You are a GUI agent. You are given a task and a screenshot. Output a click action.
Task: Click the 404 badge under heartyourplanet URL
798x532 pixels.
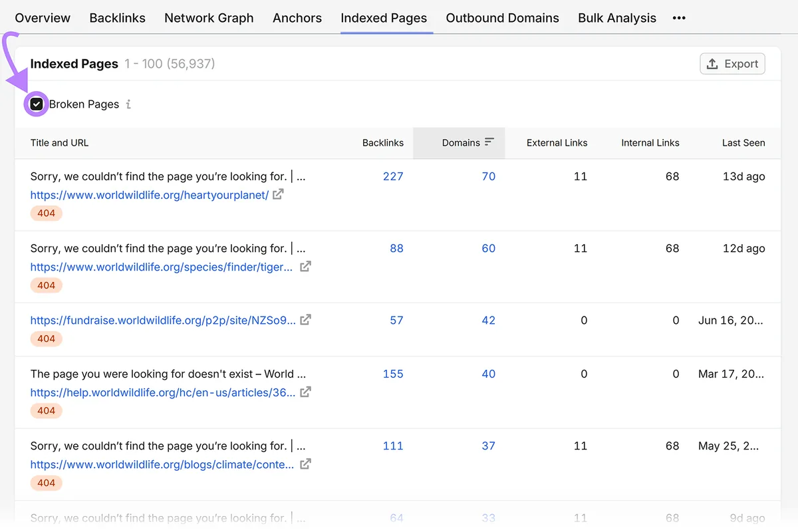click(47, 213)
